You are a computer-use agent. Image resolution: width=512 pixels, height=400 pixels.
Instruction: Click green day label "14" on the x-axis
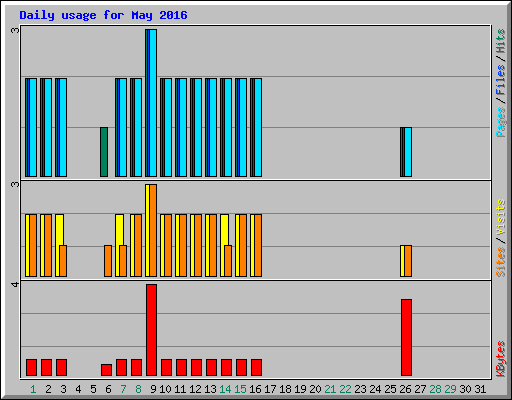(225, 389)
